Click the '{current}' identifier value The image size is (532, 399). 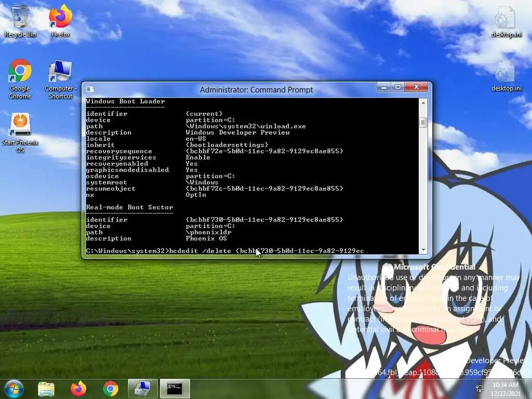(x=204, y=114)
